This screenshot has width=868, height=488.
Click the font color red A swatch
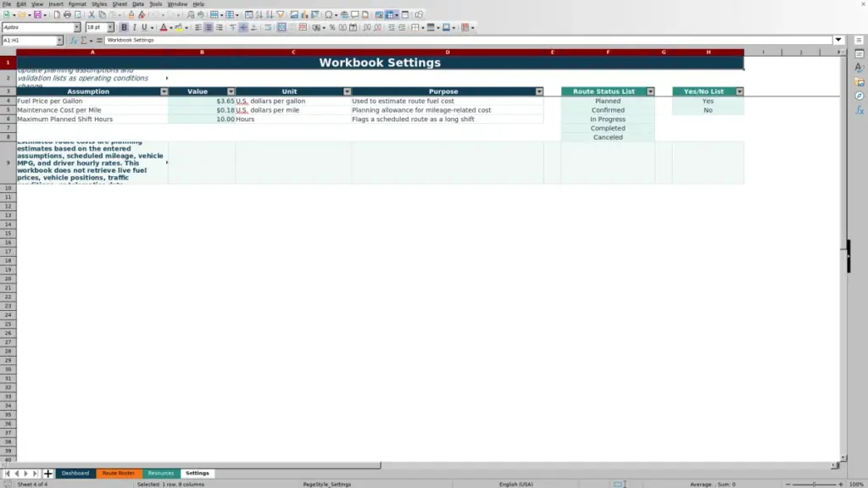(164, 27)
